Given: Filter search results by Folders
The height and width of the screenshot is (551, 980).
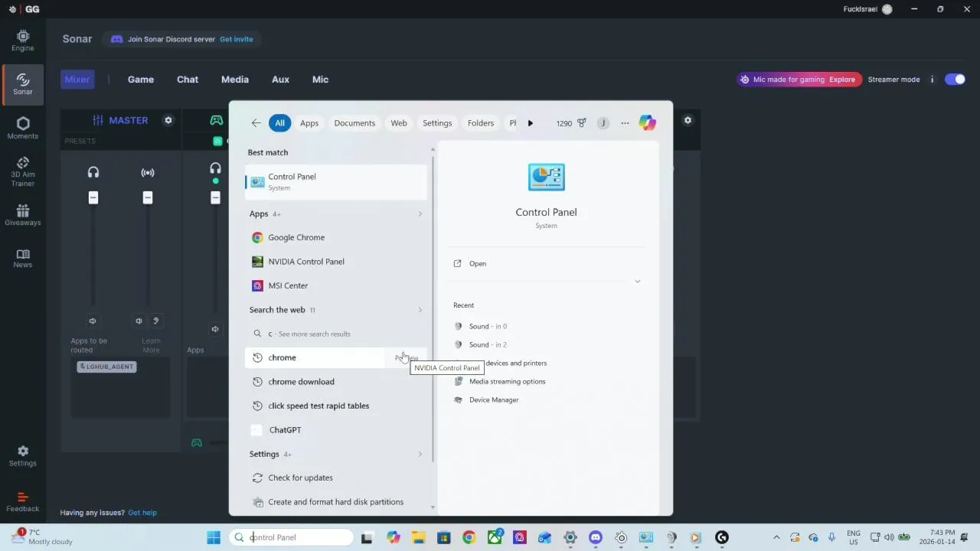Looking at the screenshot, I should [481, 123].
